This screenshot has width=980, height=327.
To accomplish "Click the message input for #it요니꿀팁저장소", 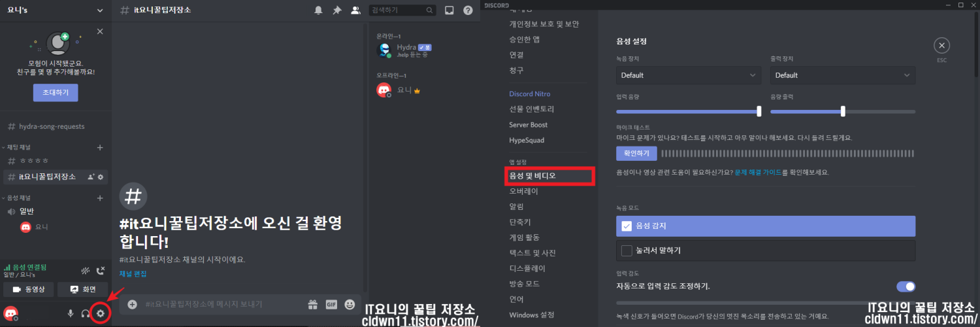I will coord(222,304).
